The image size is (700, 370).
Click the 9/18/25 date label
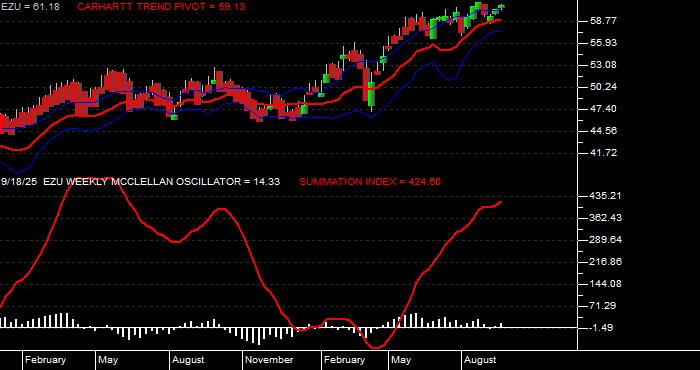[19, 181]
